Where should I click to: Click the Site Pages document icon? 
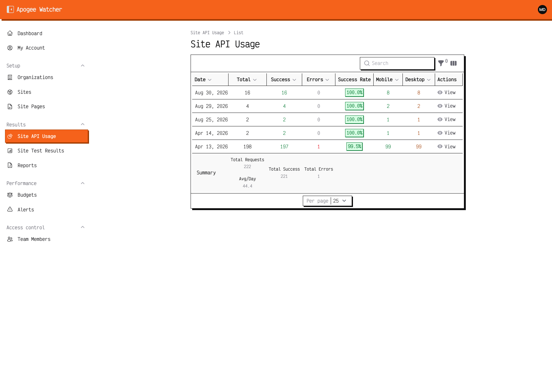[x=10, y=106]
